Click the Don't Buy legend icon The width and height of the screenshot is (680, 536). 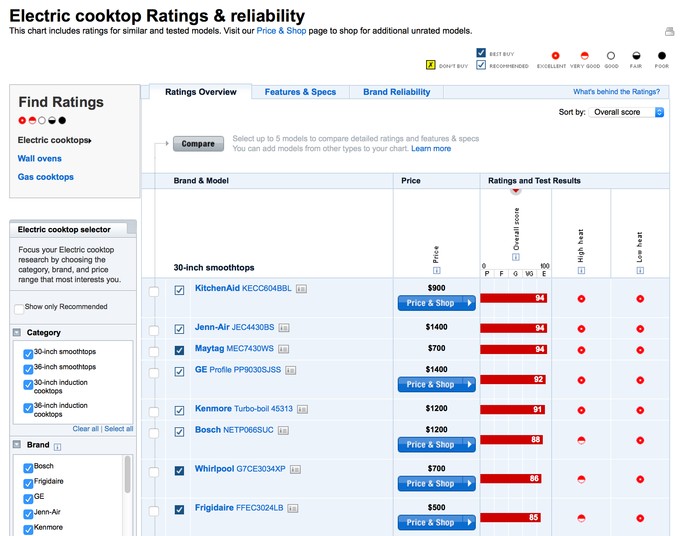[430, 65]
